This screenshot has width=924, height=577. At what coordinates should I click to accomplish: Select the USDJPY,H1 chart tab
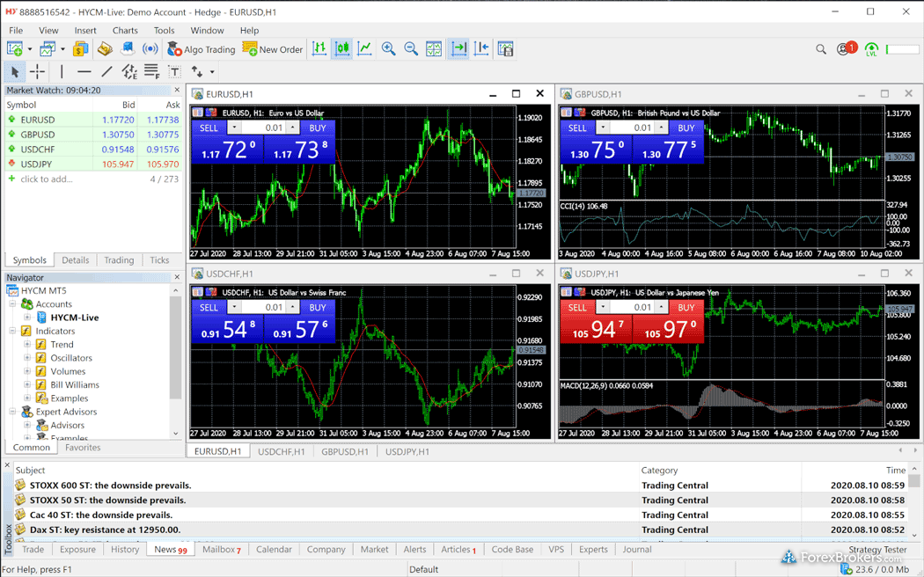[407, 451]
